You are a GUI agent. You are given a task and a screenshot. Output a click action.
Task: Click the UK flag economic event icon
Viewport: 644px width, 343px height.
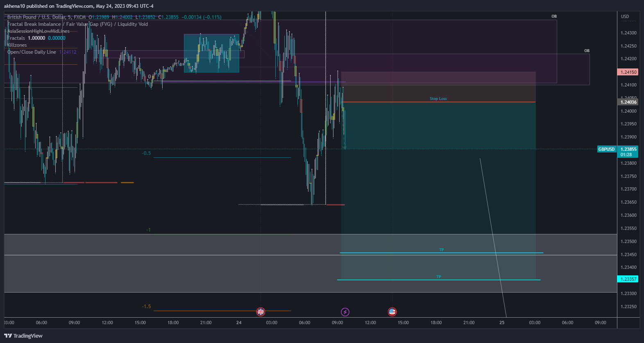[x=261, y=312]
